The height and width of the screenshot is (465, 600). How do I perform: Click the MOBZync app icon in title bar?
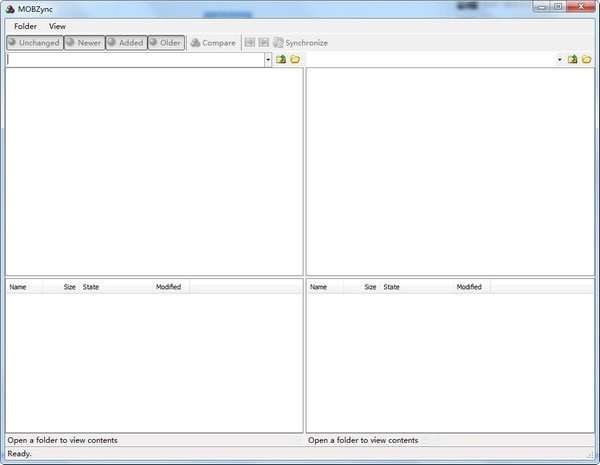pos(10,9)
